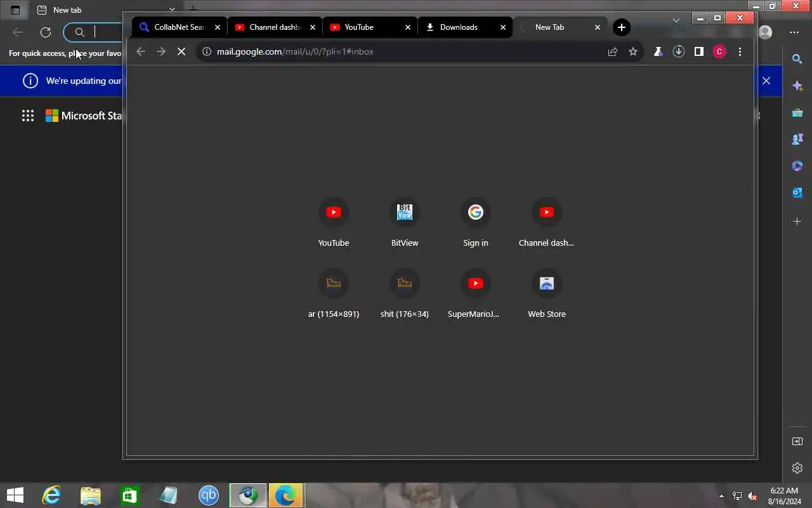
Task: Toggle the Chrome side panel
Action: (x=699, y=51)
